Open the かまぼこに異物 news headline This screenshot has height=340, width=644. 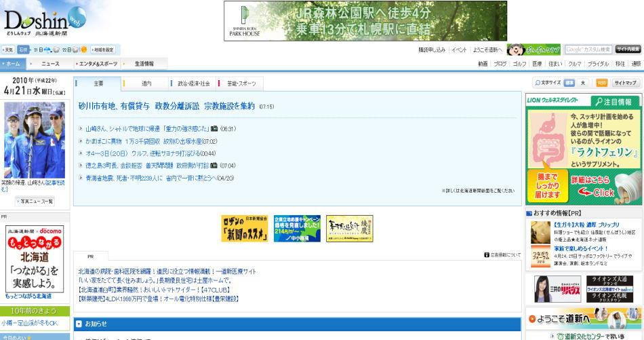(143, 141)
